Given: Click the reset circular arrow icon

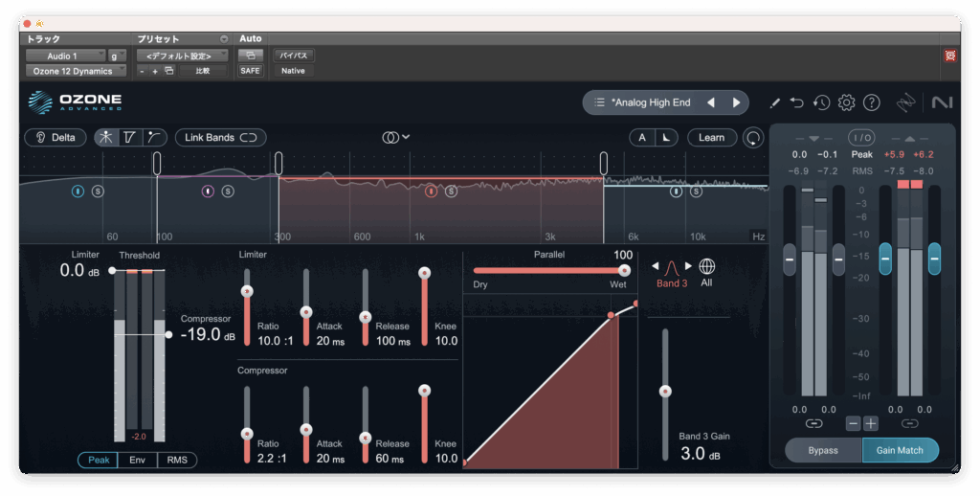Looking at the screenshot, I should point(754,138).
